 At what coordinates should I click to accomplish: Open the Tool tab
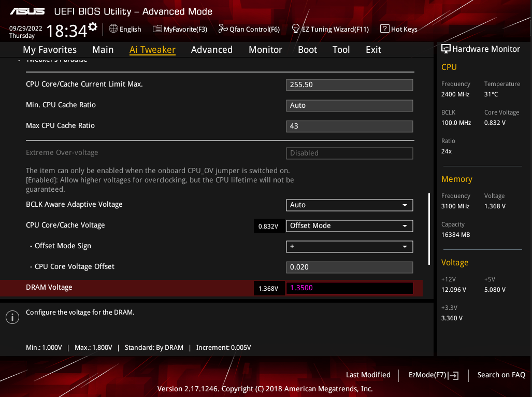click(x=341, y=50)
